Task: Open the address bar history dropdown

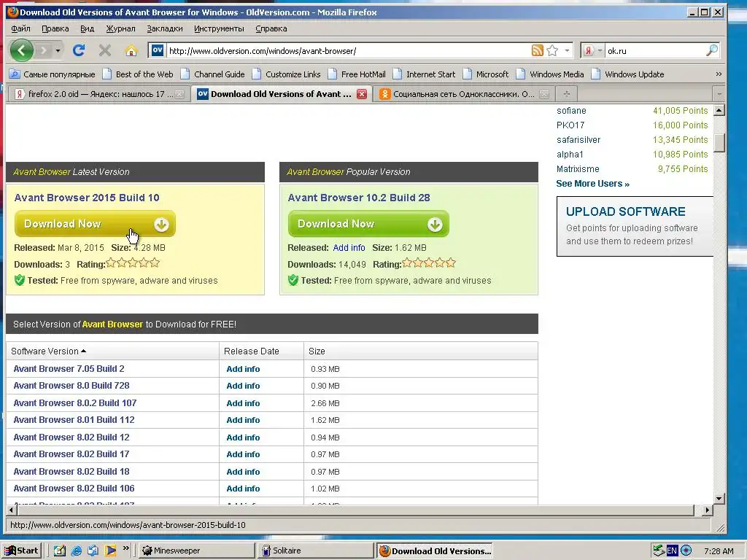Action: (x=567, y=50)
